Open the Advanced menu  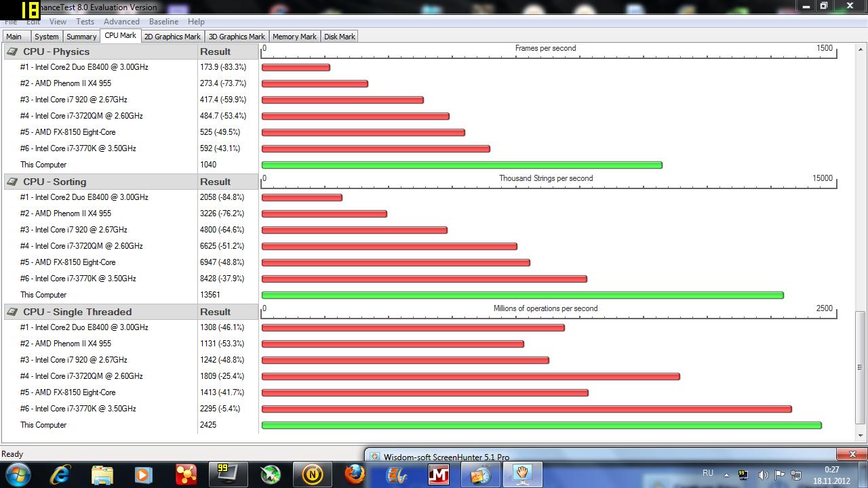(121, 22)
